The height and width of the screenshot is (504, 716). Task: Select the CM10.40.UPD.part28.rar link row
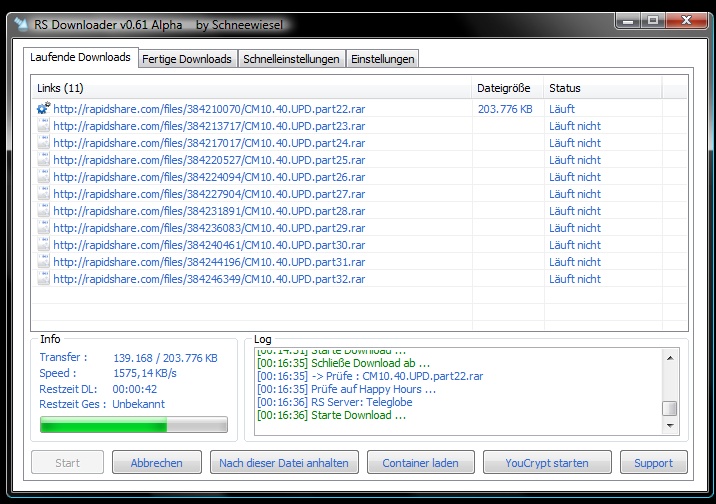359,210
